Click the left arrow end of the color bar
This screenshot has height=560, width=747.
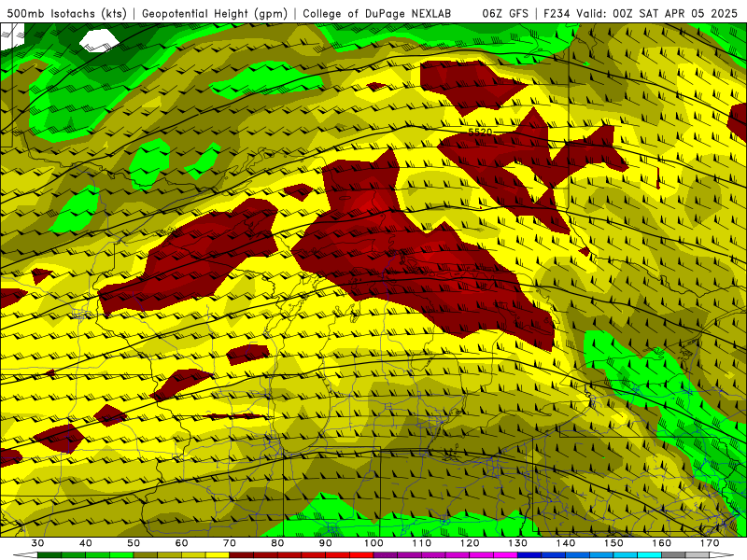click(x=25, y=555)
